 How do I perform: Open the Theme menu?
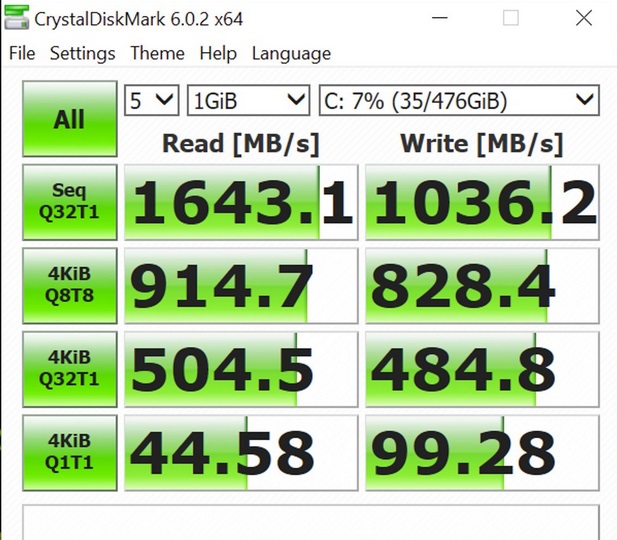[x=157, y=53]
